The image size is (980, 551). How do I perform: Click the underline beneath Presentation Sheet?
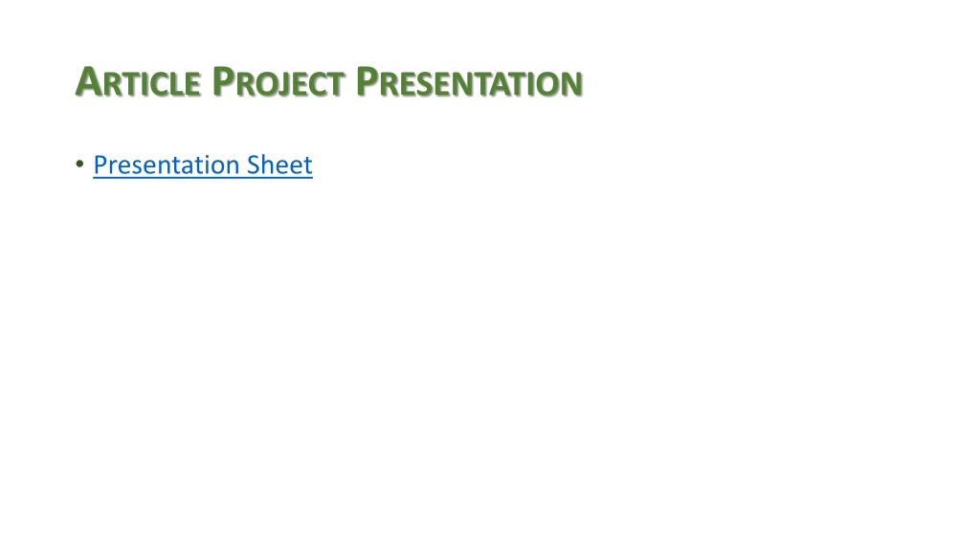click(x=203, y=178)
